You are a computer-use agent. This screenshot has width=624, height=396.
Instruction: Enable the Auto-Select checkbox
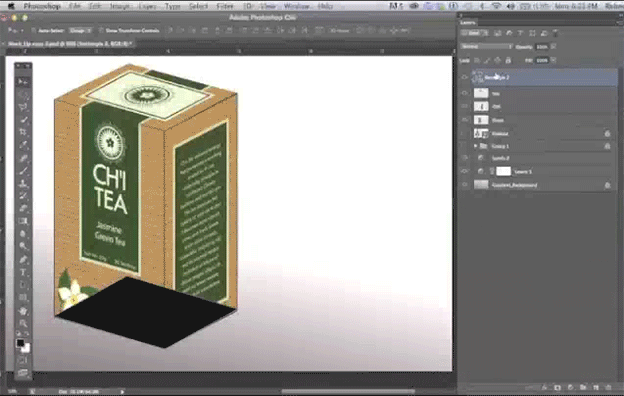[33, 30]
